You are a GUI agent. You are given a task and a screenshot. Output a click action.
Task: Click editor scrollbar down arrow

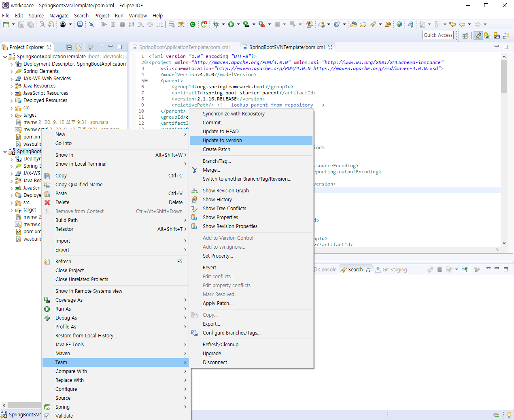pos(504,243)
